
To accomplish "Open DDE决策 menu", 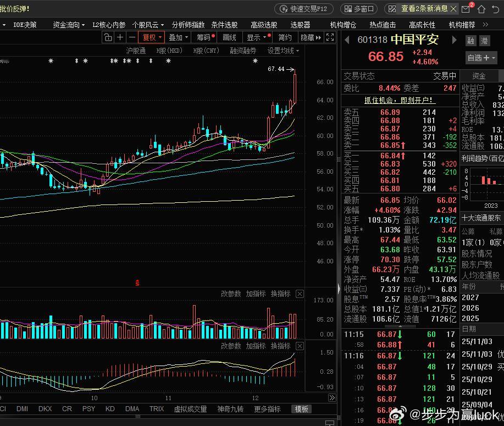I will 25,25.
